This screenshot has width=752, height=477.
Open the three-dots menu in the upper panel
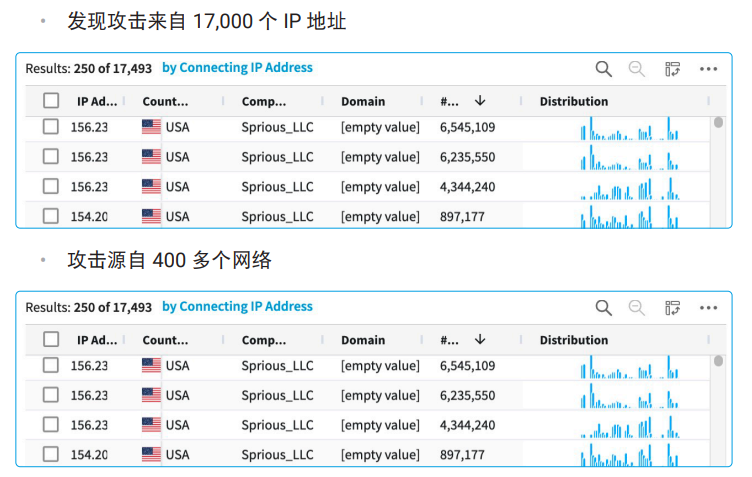(708, 69)
